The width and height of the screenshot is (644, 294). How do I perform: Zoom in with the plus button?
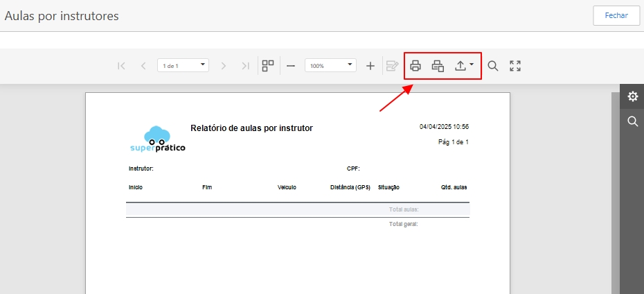coord(370,66)
